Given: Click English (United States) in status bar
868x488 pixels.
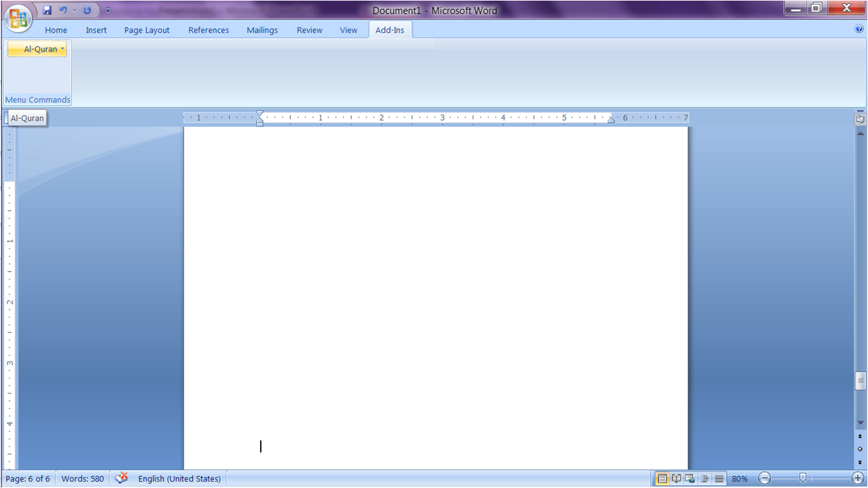Looking at the screenshot, I should pos(179,478).
